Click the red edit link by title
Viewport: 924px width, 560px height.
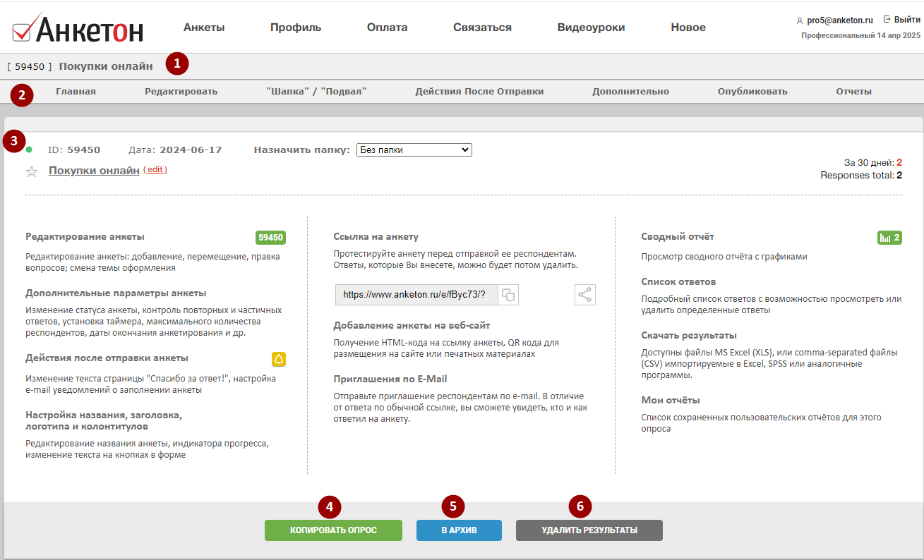coord(155,170)
